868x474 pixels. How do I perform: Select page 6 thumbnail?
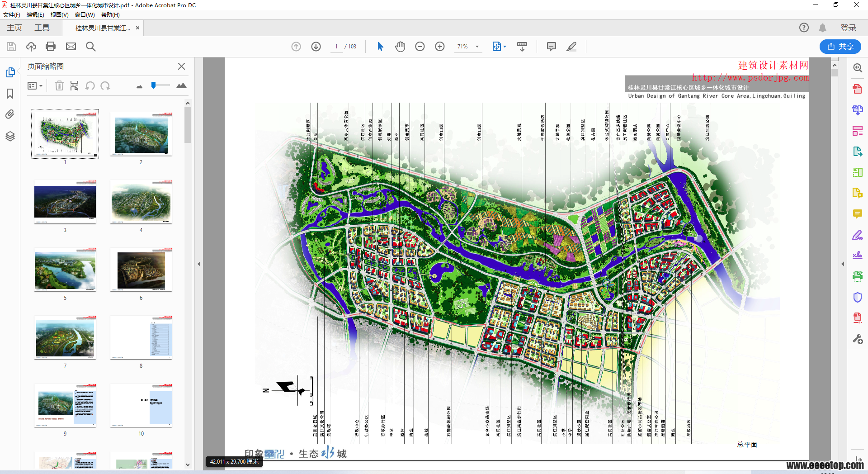pyautogui.click(x=141, y=270)
